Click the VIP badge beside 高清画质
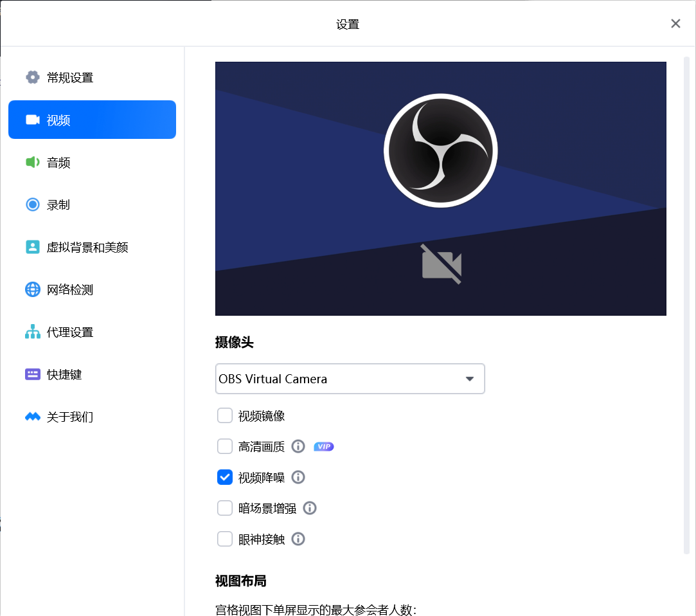This screenshot has height=616, width=696. pos(323,446)
